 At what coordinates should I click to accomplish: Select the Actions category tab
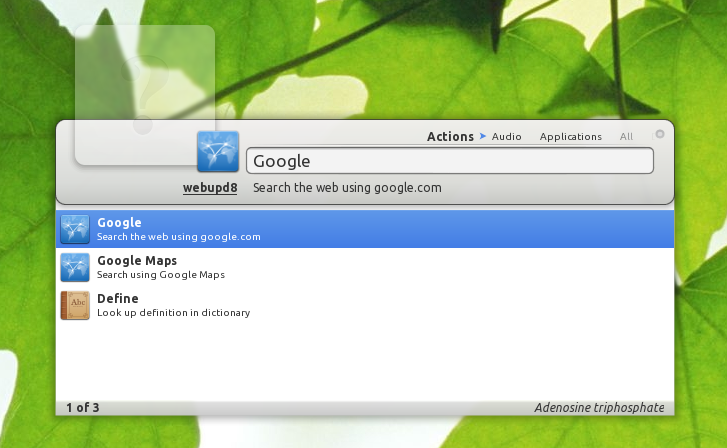(450, 136)
